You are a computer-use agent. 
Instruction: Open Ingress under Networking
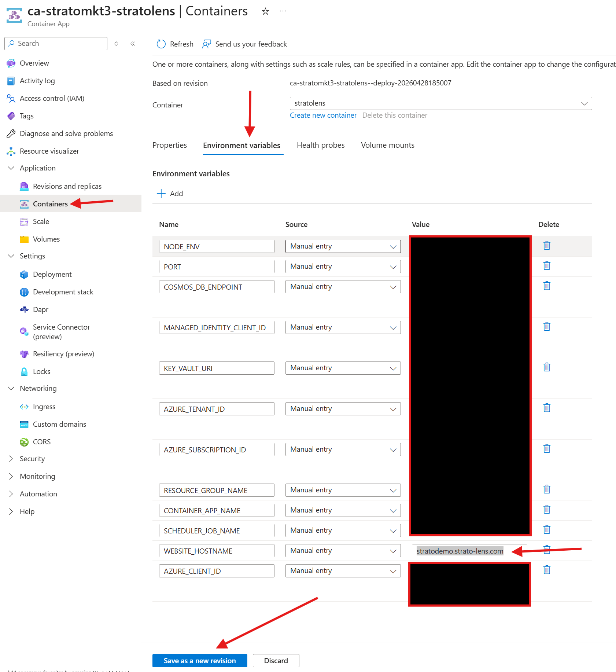[x=44, y=407]
